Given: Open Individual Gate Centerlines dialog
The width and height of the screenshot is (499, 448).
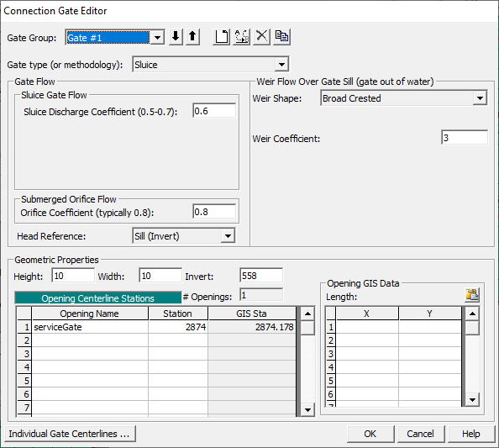Looking at the screenshot, I should pos(71,434).
